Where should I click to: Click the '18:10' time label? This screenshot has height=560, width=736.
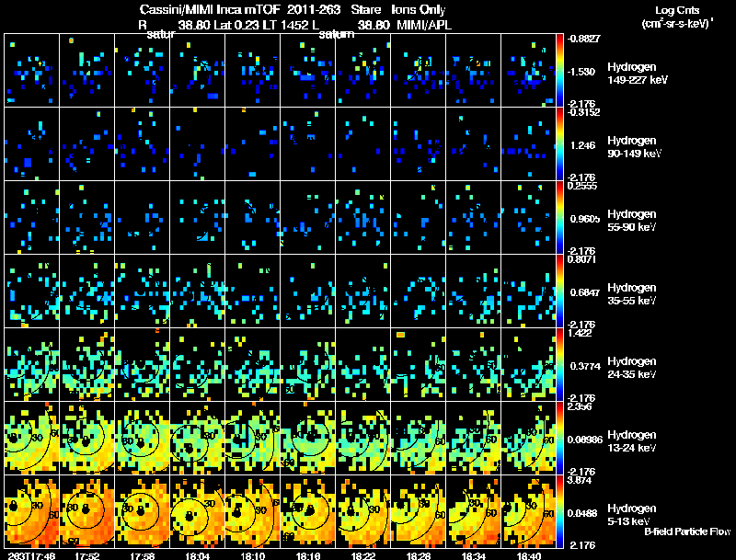point(252,555)
